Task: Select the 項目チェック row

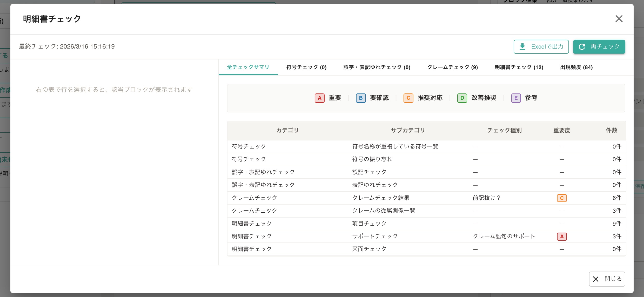Action: tap(426, 224)
